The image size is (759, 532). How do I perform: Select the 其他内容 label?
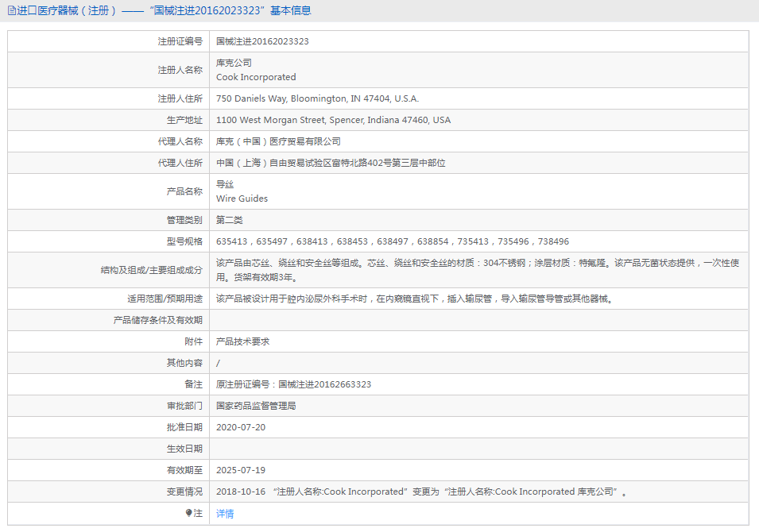pos(184,363)
